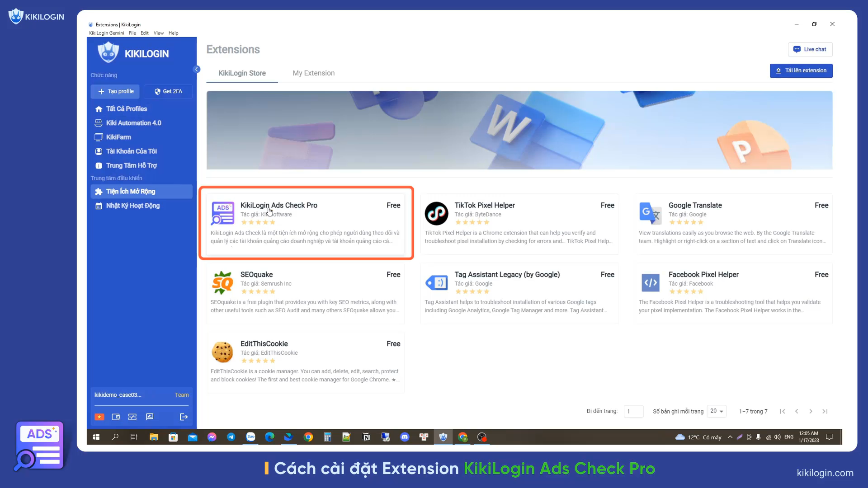Open the View menu
The height and width of the screenshot is (488, 868).
[x=158, y=33]
